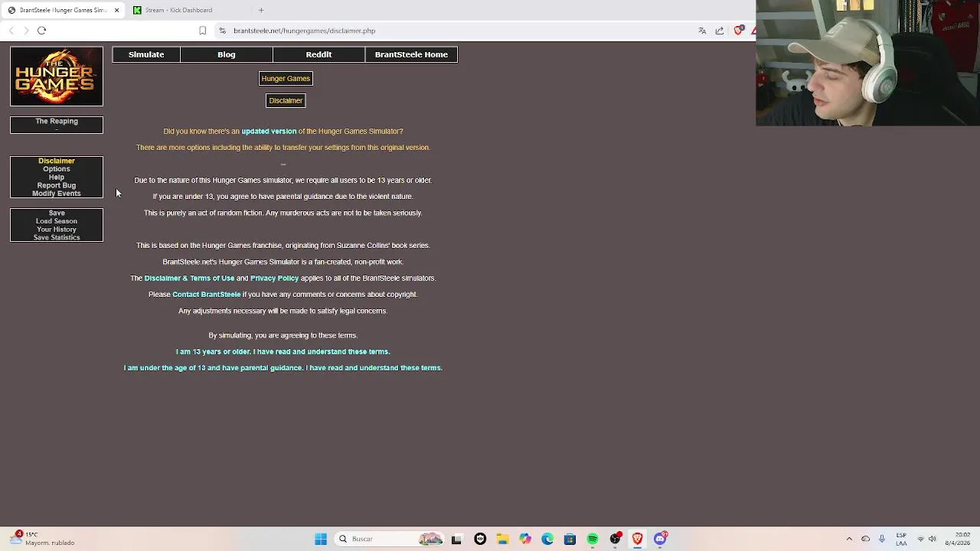Click Load Season in the sidebar

tap(57, 221)
